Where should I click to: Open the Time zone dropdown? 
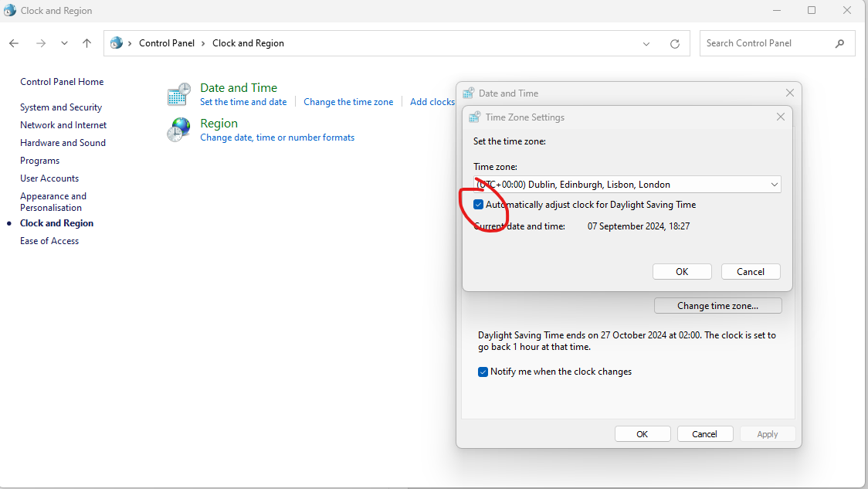point(774,184)
